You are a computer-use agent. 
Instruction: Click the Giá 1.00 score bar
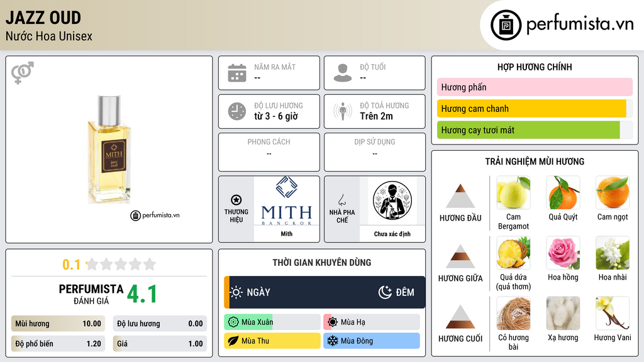click(x=160, y=344)
